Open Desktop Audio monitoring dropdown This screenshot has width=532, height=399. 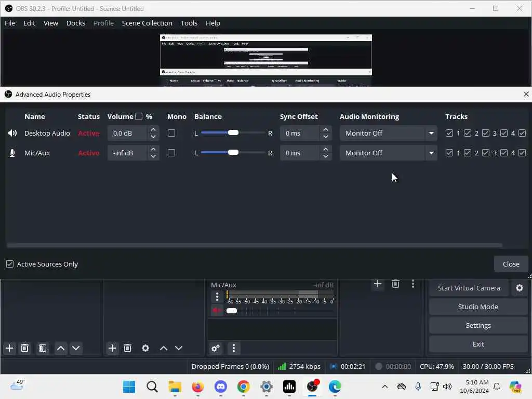388,133
